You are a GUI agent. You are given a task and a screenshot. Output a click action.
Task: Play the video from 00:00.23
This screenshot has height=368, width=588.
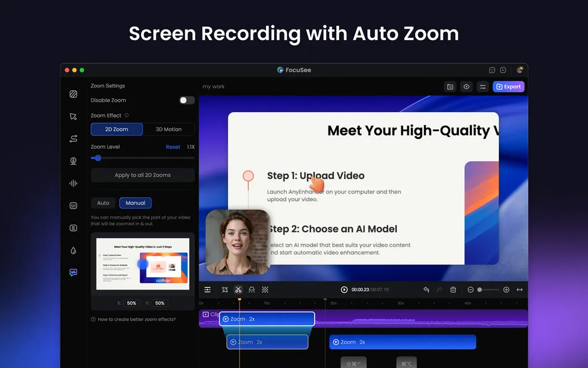pos(344,289)
